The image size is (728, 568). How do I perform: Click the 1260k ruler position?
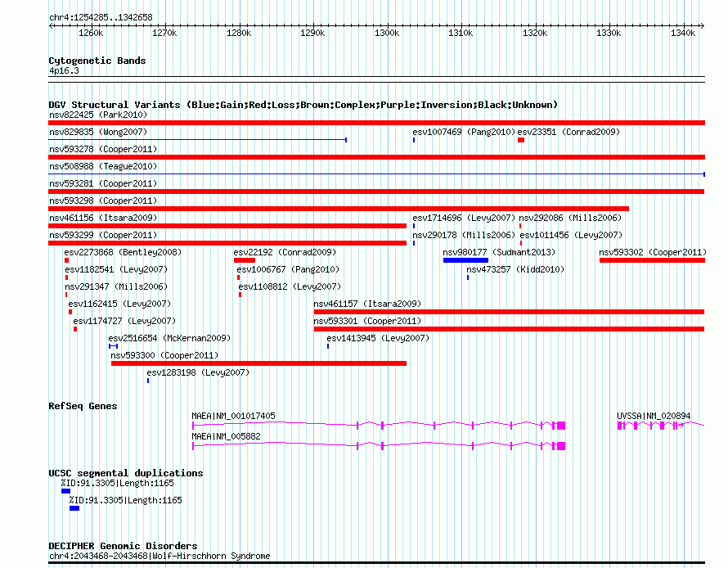tap(91, 33)
